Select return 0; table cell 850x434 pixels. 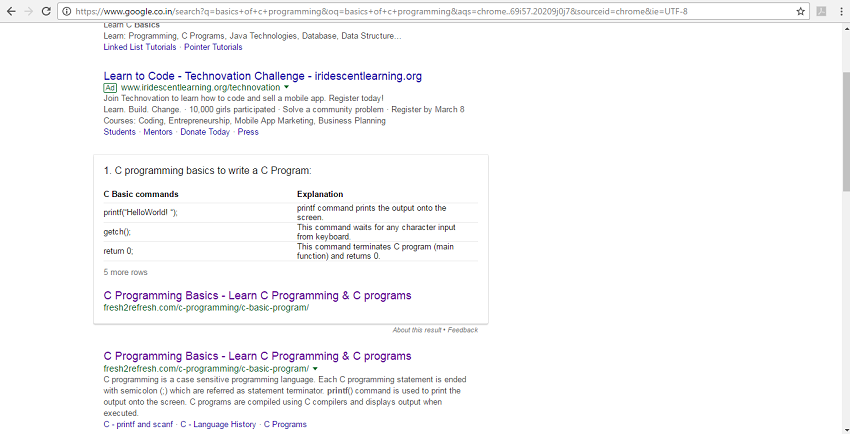point(118,251)
